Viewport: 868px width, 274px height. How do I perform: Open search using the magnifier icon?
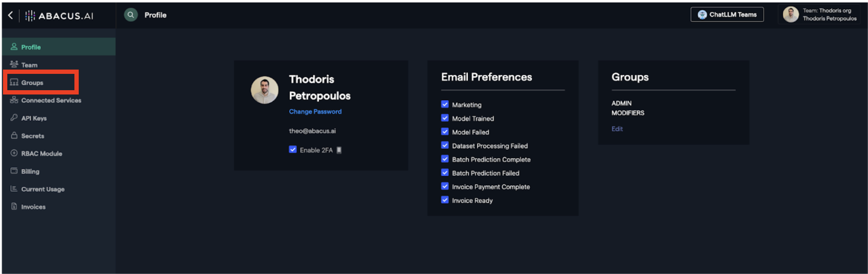pyautogui.click(x=131, y=15)
